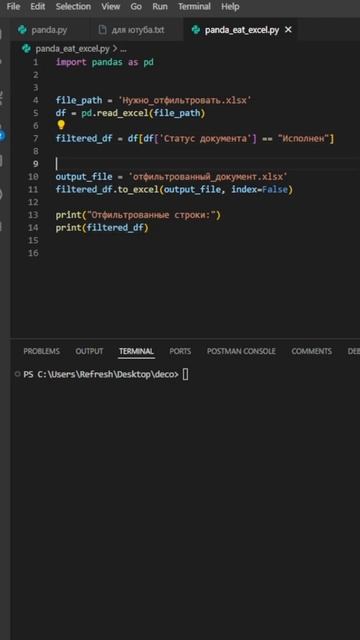Click print("Отфильтрованные строки:") on line 13
This screenshot has height=640, width=360.
138,215
